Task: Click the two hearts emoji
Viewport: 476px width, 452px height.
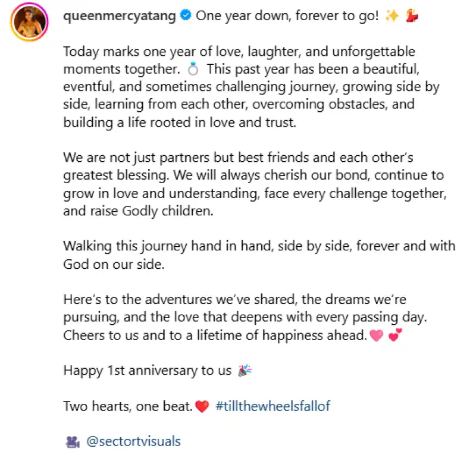Action: click(x=394, y=336)
